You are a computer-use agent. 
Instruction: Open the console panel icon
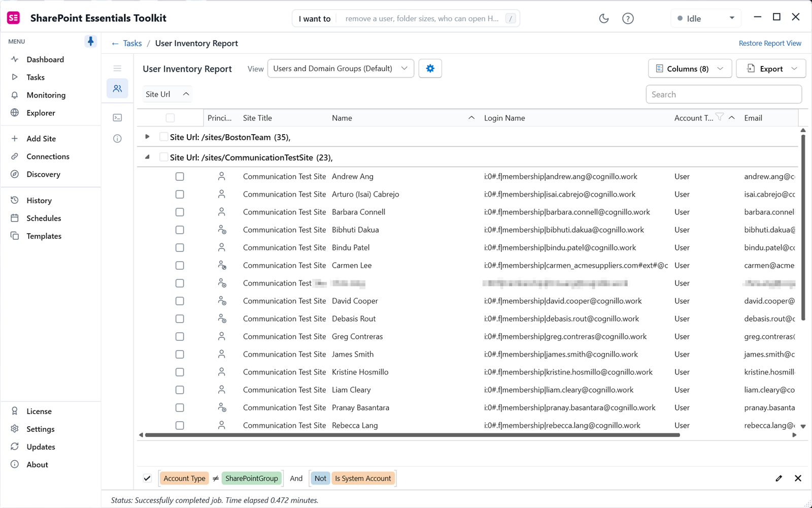[x=117, y=118]
